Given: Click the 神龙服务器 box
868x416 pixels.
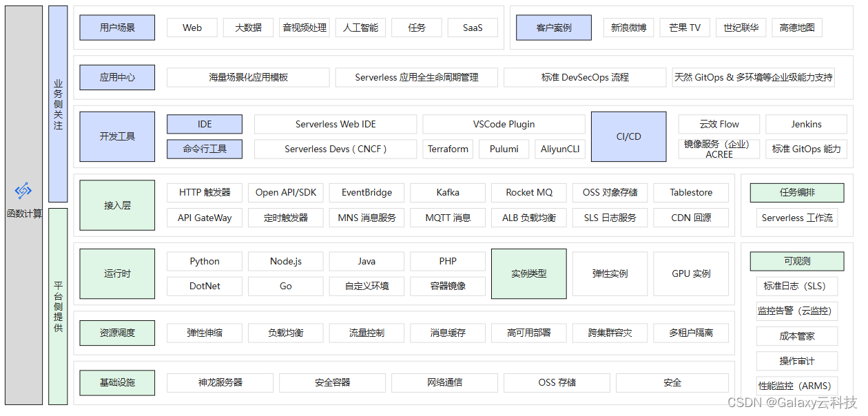Looking at the screenshot, I should (220, 382).
